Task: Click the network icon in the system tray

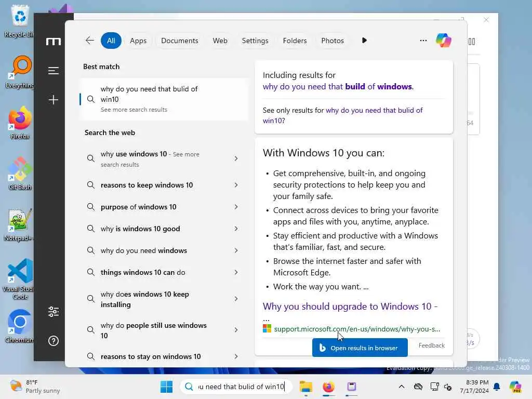Action: pos(434,387)
